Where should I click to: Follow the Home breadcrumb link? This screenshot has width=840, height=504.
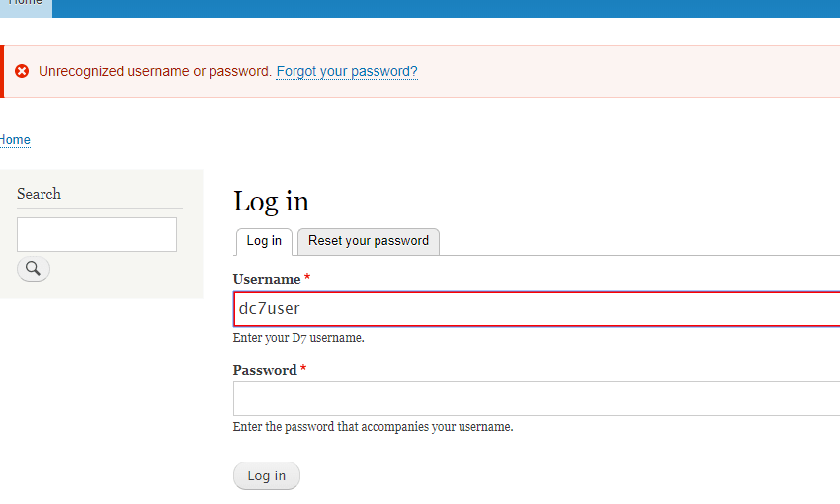pos(15,140)
